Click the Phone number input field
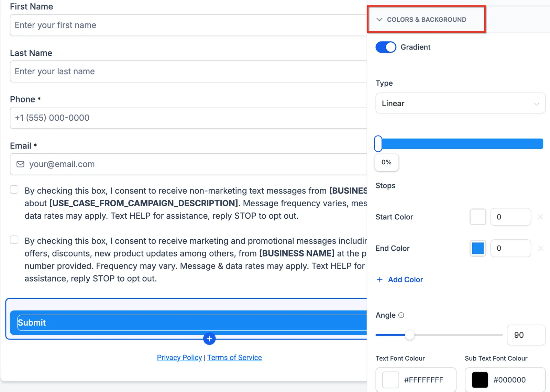Screen dimensions: 550x392 click(x=188, y=118)
